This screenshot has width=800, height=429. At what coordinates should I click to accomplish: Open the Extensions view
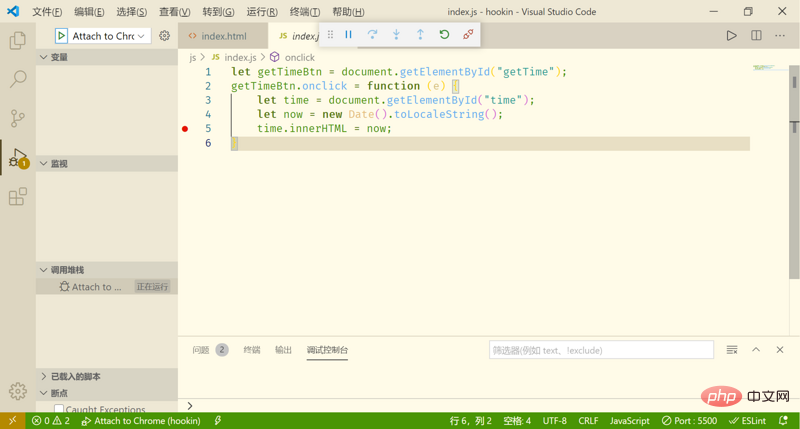[x=18, y=196]
